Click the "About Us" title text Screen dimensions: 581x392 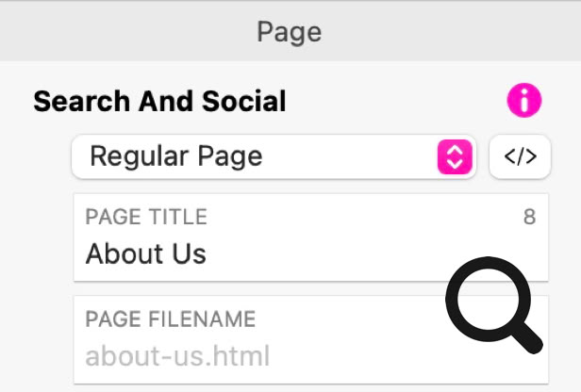coord(145,254)
